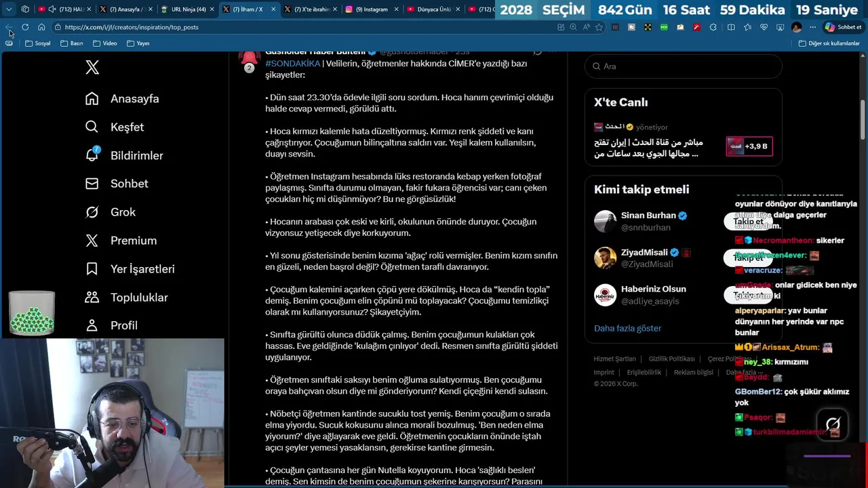Image resolution: width=868 pixels, height=488 pixels.
Task: Open browser settings three-dot menu
Action: tap(812, 27)
